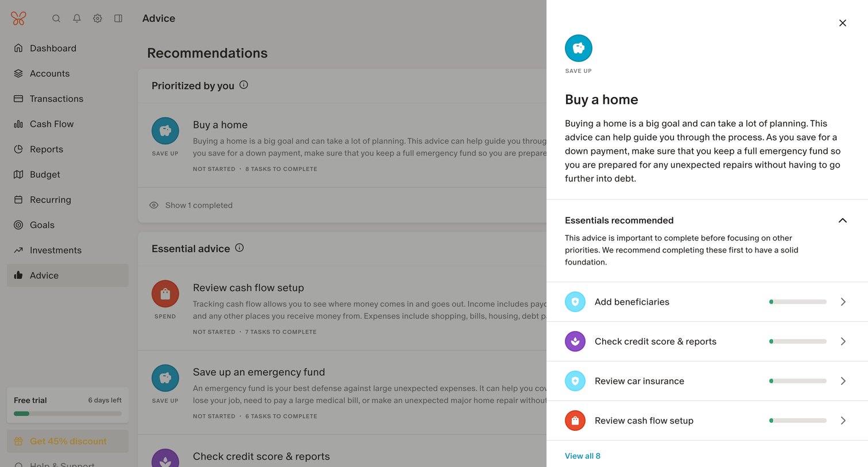This screenshot has height=467, width=868.
Task: Open Add beneficiaries chevron arrow
Action: (843, 302)
